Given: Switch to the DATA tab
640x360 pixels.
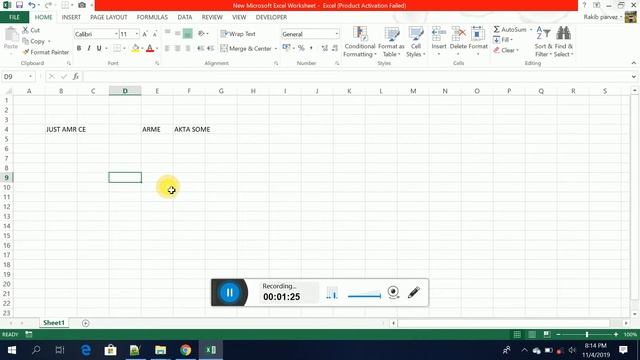Looking at the screenshot, I should [184, 17].
